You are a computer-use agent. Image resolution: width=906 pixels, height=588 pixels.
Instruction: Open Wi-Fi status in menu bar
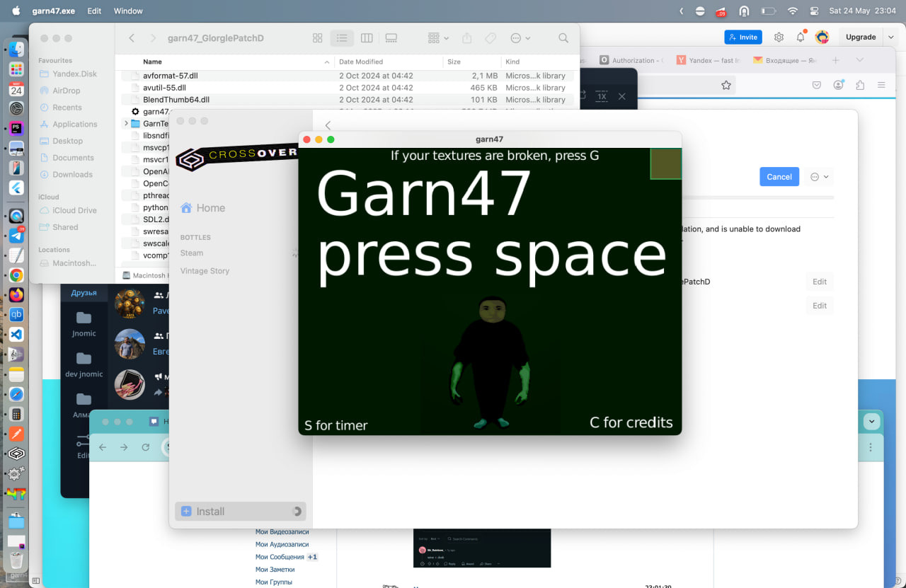pos(793,11)
